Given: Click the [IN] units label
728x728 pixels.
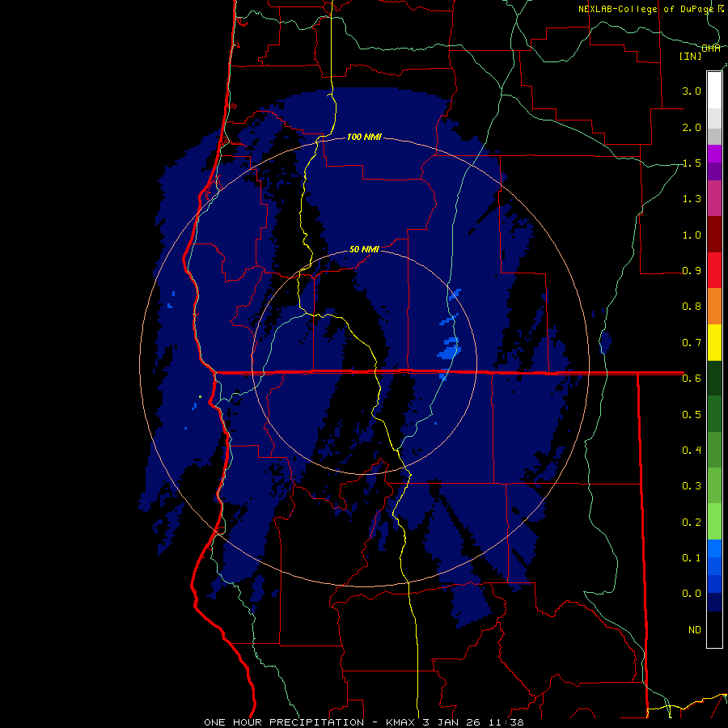Looking at the screenshot, I should pyautogui.click(x=691, y=56).
